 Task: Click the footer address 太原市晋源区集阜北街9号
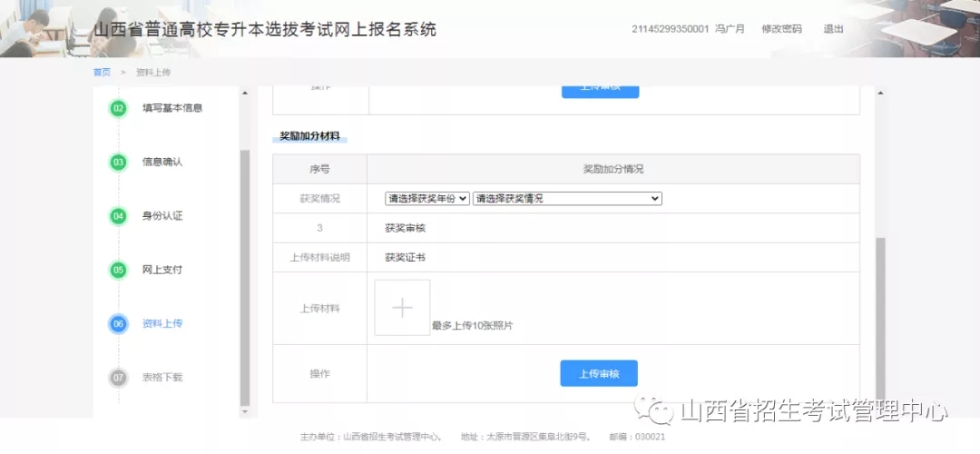(540, 437)
